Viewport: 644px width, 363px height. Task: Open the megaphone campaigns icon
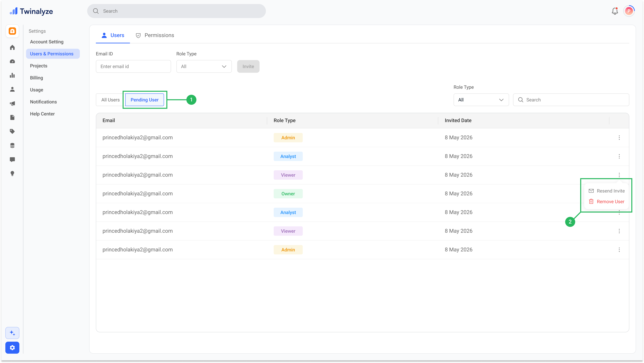pos(12,103)
